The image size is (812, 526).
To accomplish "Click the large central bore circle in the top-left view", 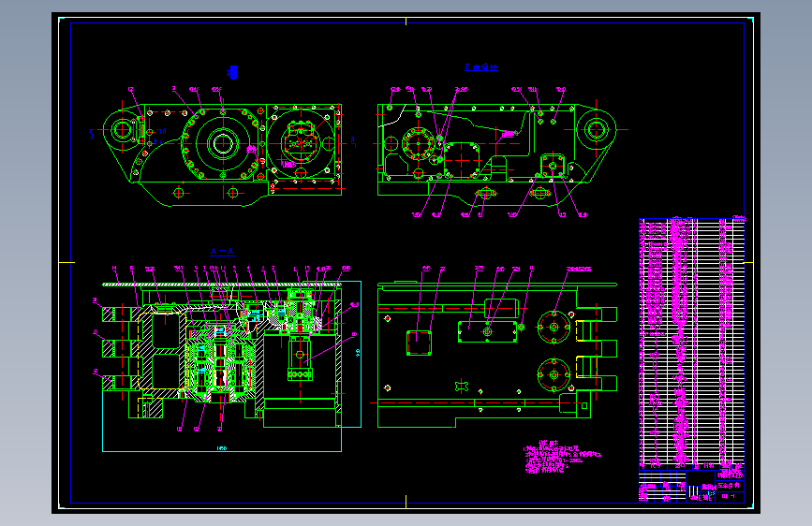I will coord(223,143).
